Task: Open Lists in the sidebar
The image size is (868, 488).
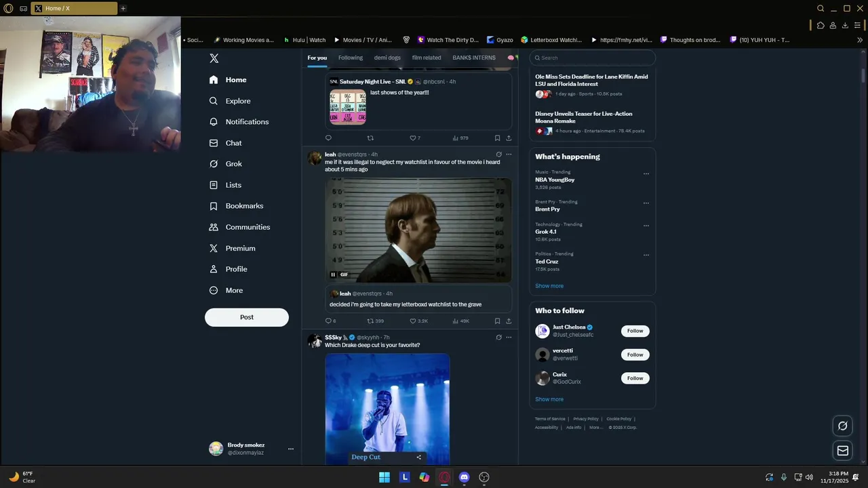Action: coord(225,185)
